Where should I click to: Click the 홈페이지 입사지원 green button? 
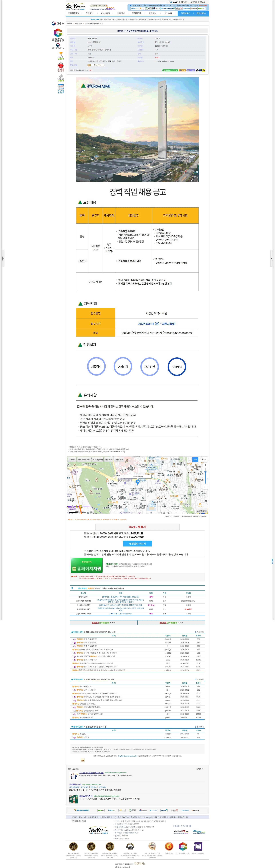pos(170,70)
